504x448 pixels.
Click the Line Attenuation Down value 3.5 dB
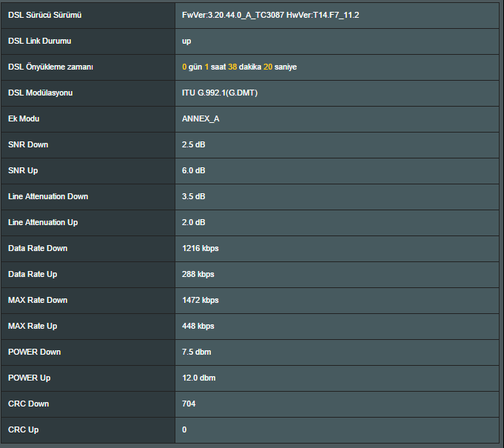coord(193,196)
